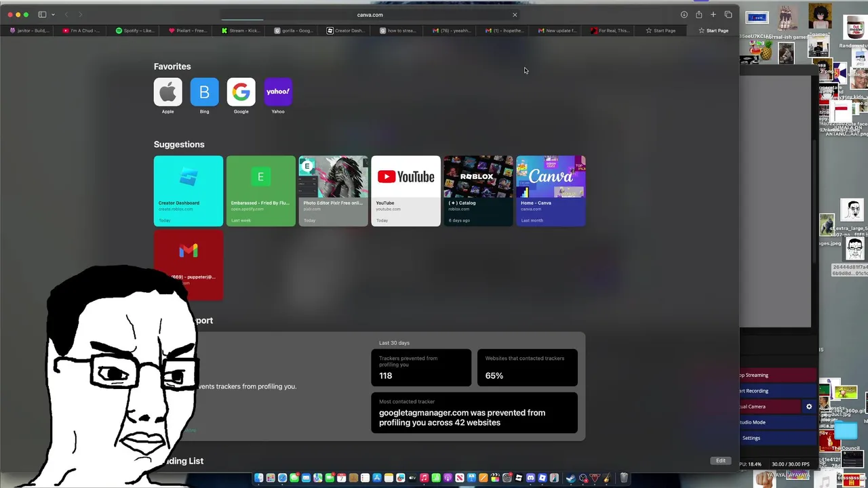Stop page loading with the address bar X

515,14
